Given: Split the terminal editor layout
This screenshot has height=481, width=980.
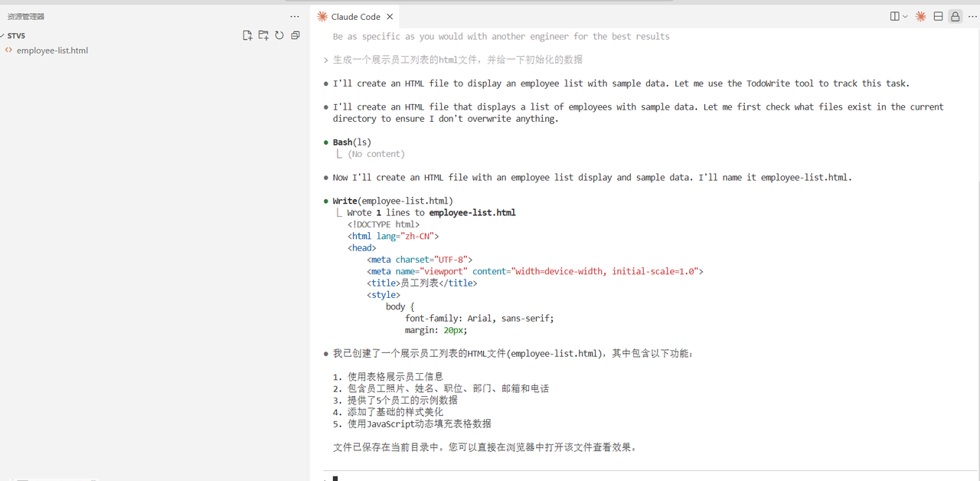Looking at the screenshot, I should (x=894, y=16).
